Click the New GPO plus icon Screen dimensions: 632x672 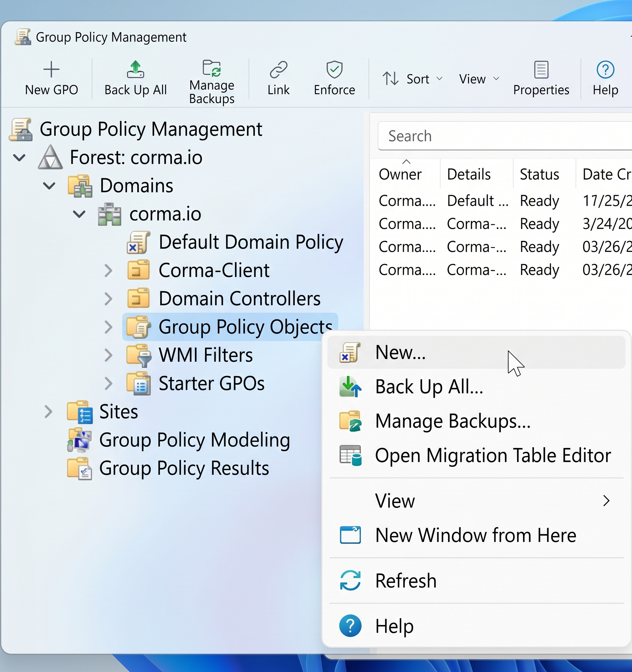(51, 69)
